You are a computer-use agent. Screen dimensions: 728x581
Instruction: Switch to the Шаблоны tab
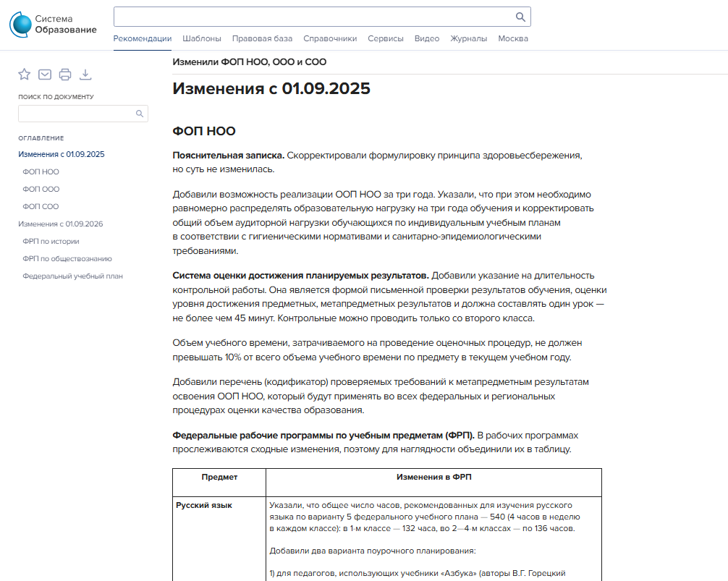pos(201,38)
